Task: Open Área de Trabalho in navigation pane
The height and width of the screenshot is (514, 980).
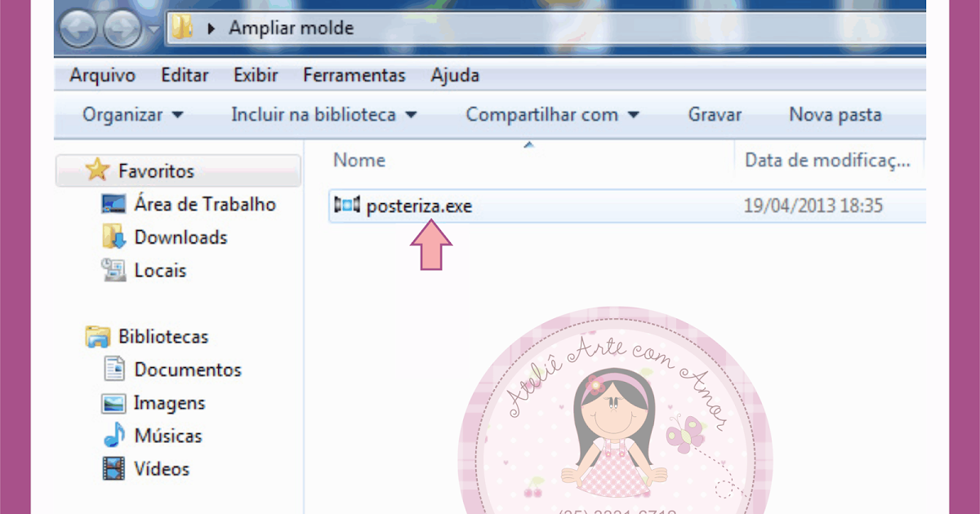Action: tap(205, 205)
